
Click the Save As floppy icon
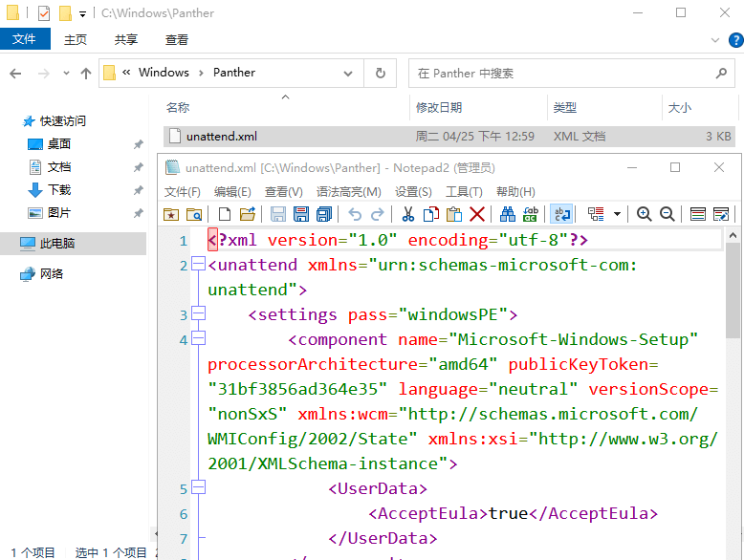tap(301, 214)
